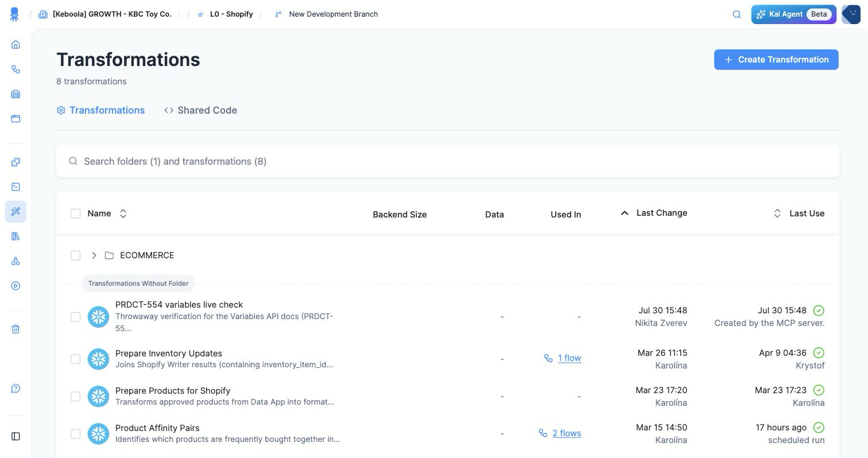The width and height of the screenshot is (868, 458).
Task: Check the Prepare Inventory Updates checkbox
Action: [x=75, y=359]
